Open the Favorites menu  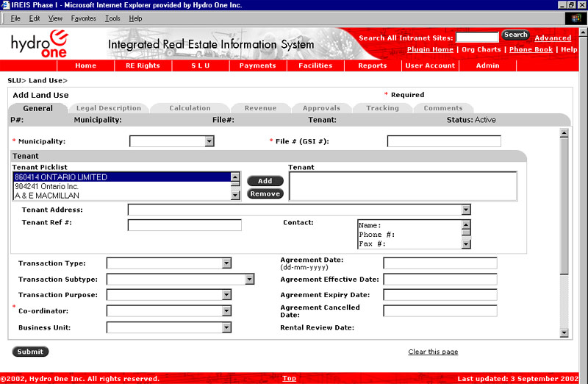tap(84, 18)
